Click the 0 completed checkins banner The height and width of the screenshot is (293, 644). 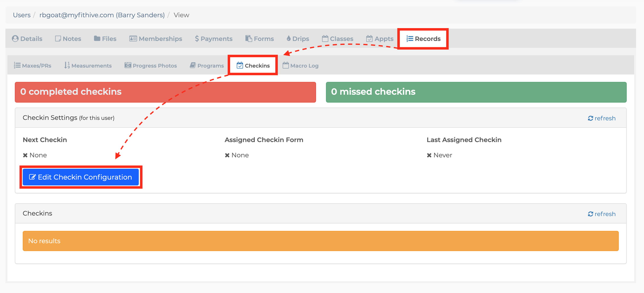[165, 92]
